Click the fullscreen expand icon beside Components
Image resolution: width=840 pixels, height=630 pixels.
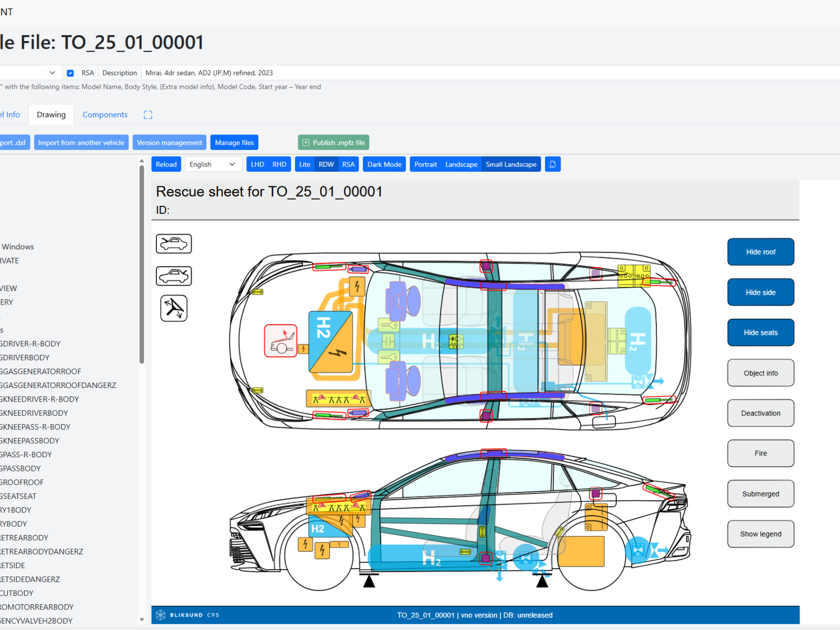(x=148, y=115)
